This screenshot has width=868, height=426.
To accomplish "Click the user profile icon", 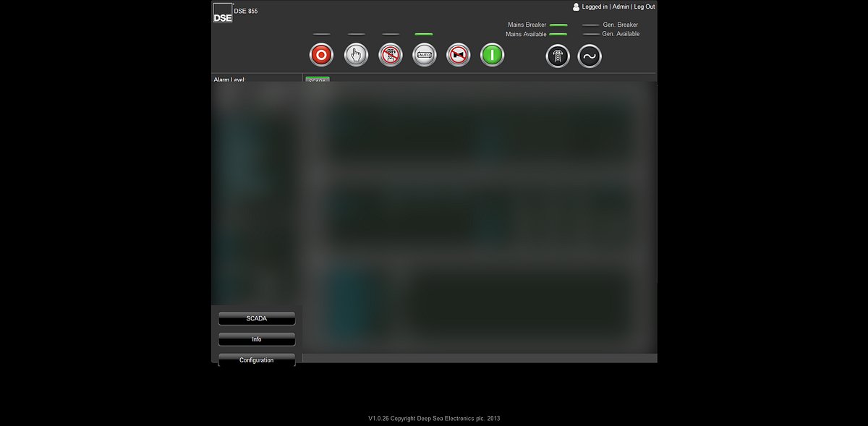I will click(x=576, y=7).
